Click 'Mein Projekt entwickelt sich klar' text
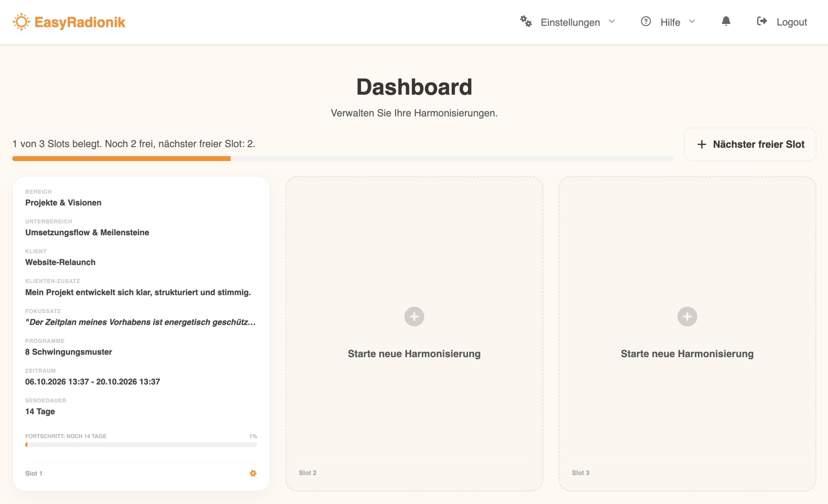This screenshot has width=828, height=504. [x=138, y=292]
